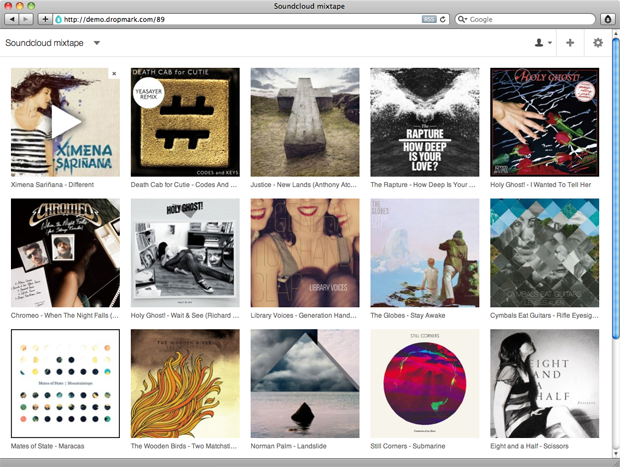
Task: Open Chromeo When The Night Falls cover
Action: coord(65,253)
